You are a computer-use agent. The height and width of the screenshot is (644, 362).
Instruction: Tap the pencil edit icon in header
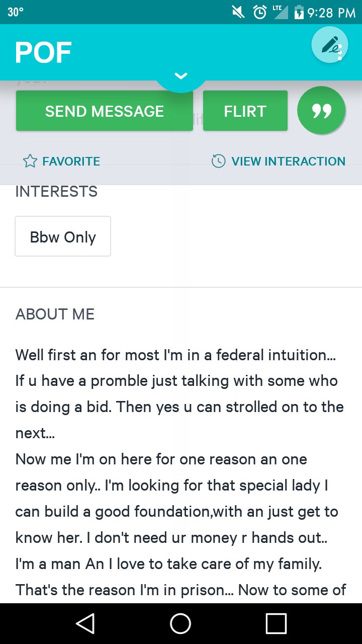click(x=329, y=45)
